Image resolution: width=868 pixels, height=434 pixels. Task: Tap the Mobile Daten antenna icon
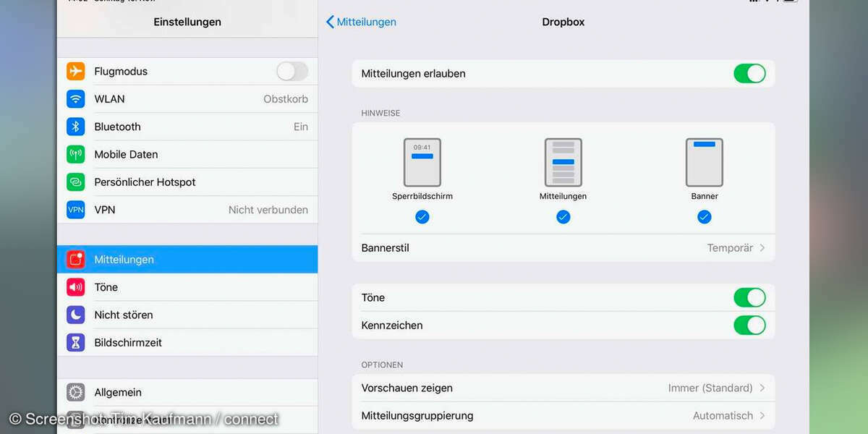(x=76, y=154)
